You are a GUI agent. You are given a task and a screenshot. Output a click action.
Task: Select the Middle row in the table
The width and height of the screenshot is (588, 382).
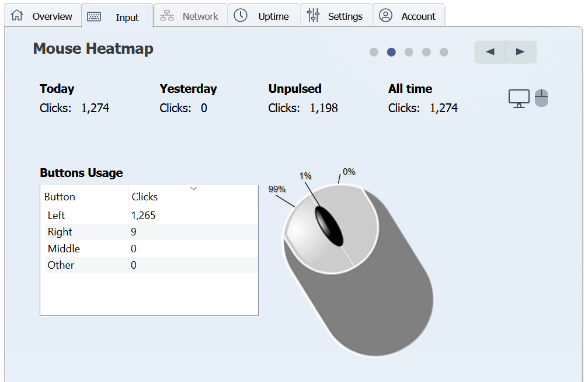click(x=151, y=248)
